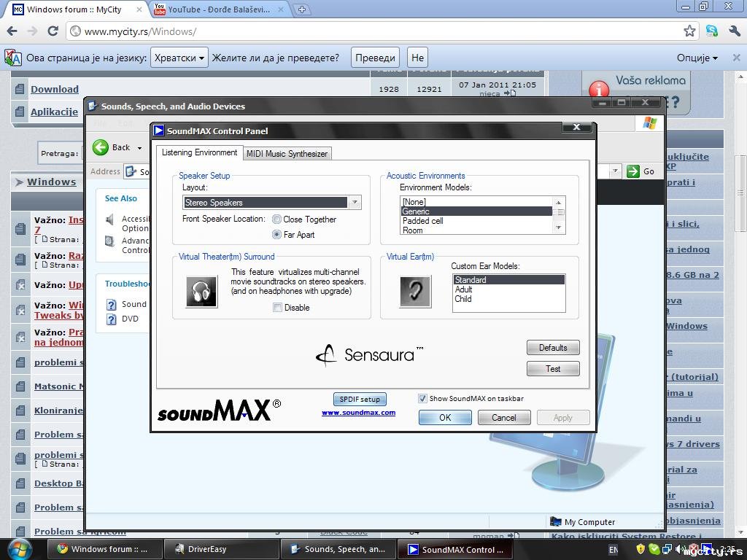747x560 pixels.
Task: Click the Windows Start orb
Action: [19, 549]
